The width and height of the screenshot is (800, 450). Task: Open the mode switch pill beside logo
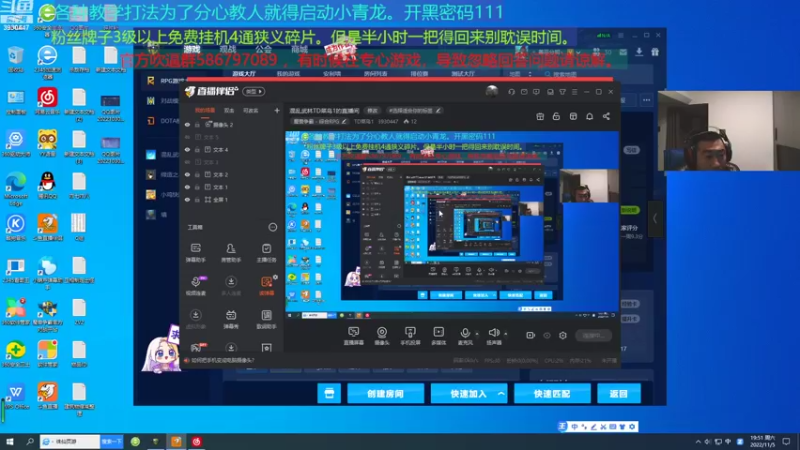pyautogui.click(x=254, y=92)
